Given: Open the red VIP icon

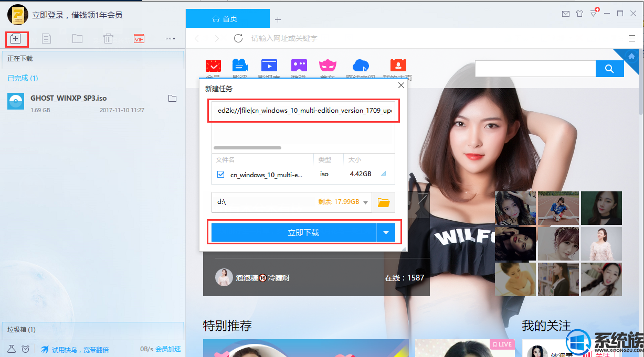Looking at the screenshot, I should [139, 38].
